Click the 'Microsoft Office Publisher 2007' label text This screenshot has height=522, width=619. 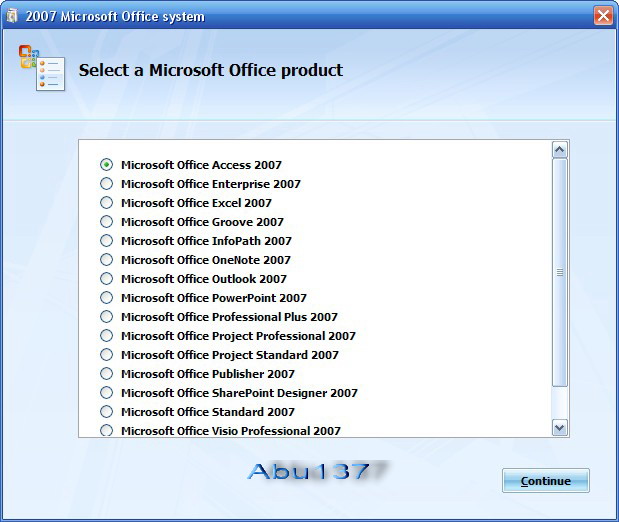point(208,374)
